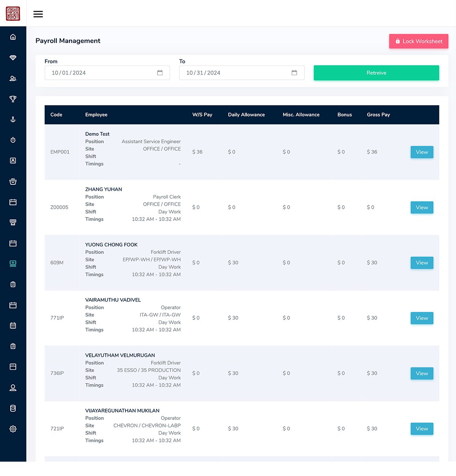This screenshot has width=456, height=476.
Task: View payroll for VAIRAMUTHU VADIVEL
Action: point(422,318)
